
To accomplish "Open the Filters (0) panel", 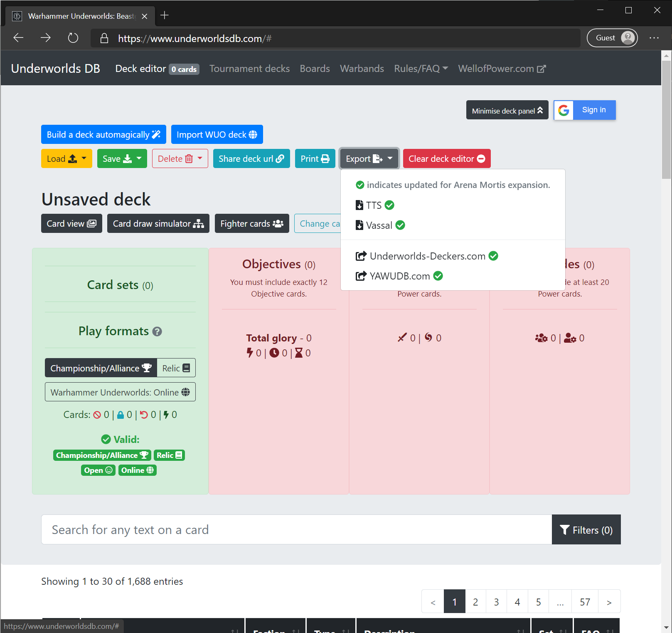I will pos(586,529).
